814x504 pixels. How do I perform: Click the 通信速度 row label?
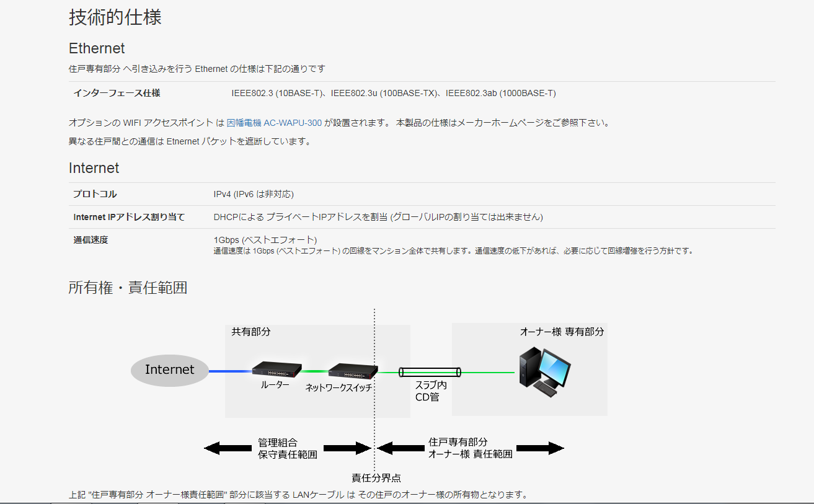pyautogui.click(x=91, y=240)
